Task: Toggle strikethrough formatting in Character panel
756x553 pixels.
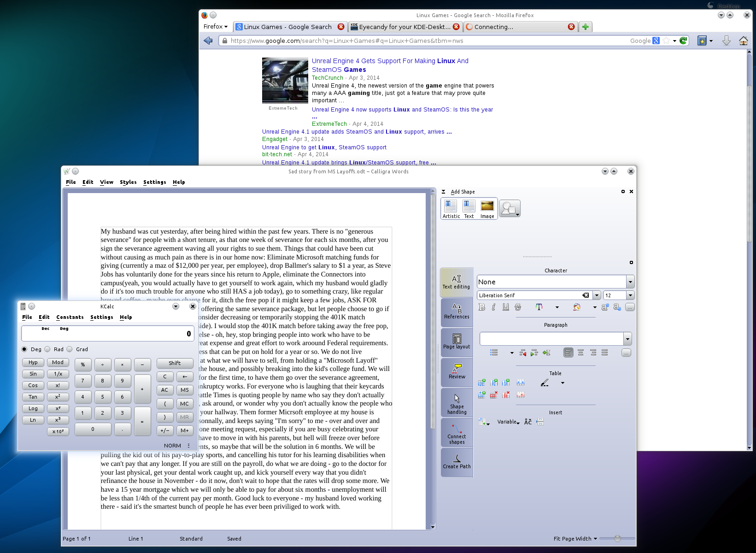Action: [518, 307]
